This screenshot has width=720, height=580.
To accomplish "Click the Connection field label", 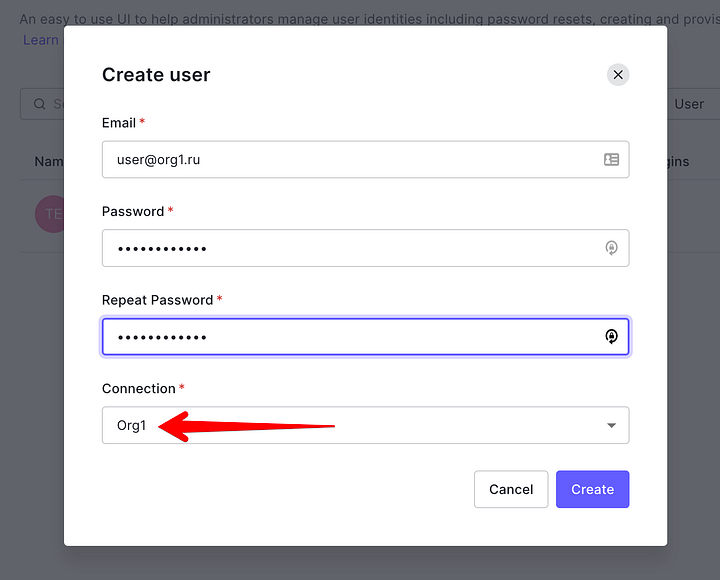I will [139, 389].
